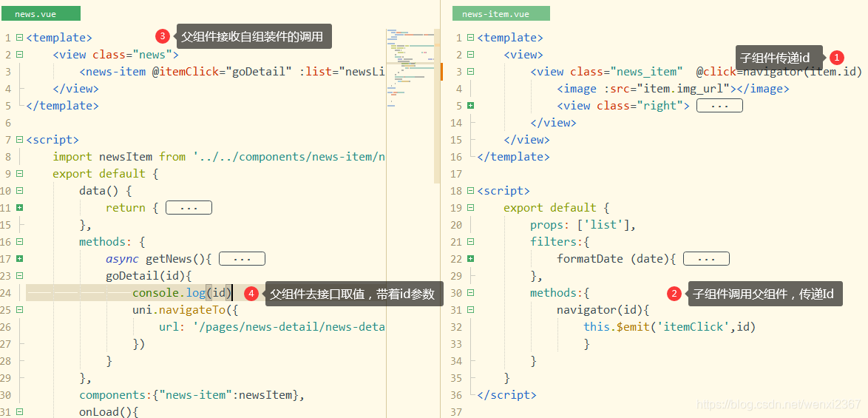Collapse the <script> fold in news.vue

pos(19,140)
